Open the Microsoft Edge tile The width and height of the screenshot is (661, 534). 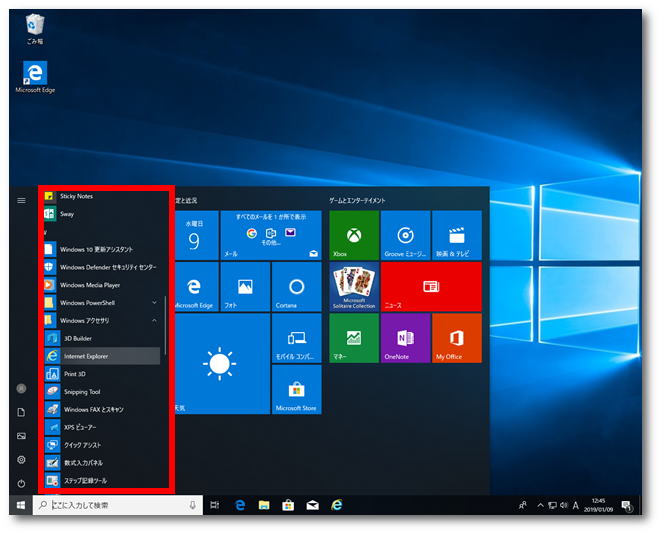point(196,287)
